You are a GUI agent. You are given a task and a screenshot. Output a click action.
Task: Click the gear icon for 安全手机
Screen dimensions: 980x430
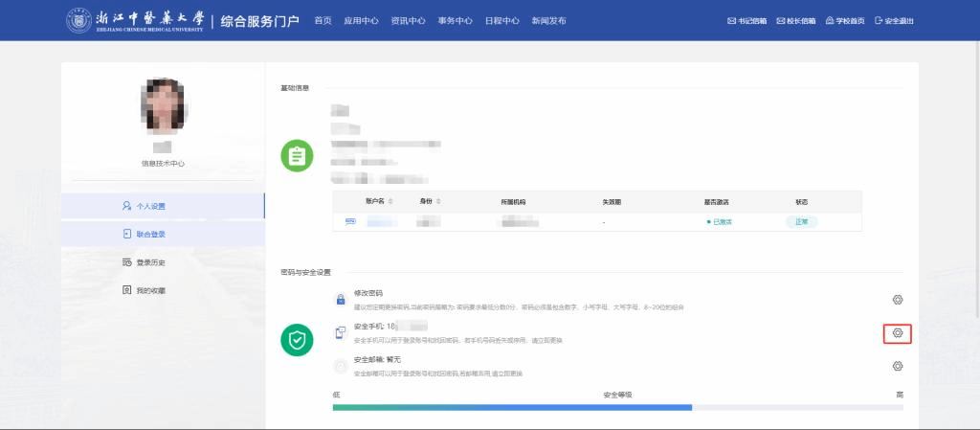[897, 333]
